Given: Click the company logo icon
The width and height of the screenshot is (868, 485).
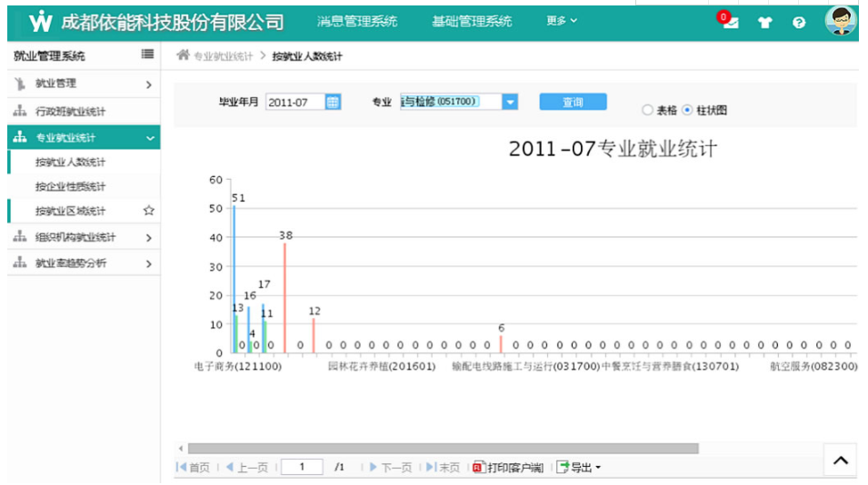Looking at the screenshot, I should (40, 21).
